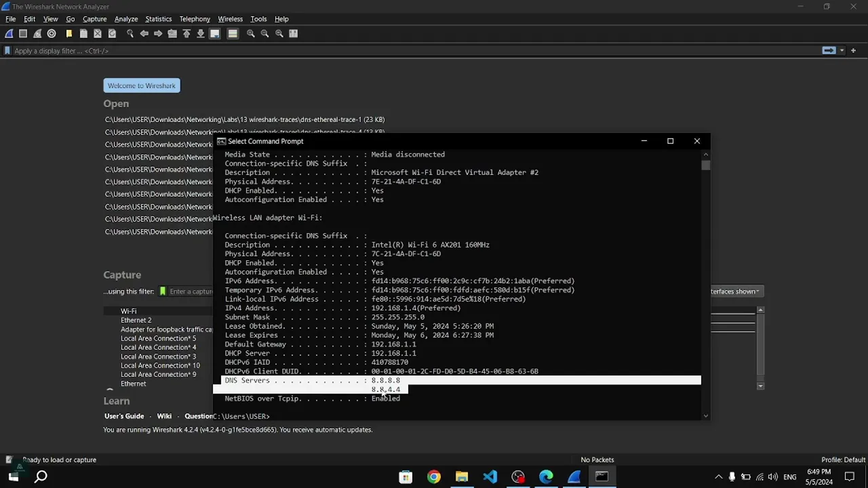Select Local Area Connection* 9 interface
Image resolution: width=868 pixels, height=488 pixels.
coord(158,374)
